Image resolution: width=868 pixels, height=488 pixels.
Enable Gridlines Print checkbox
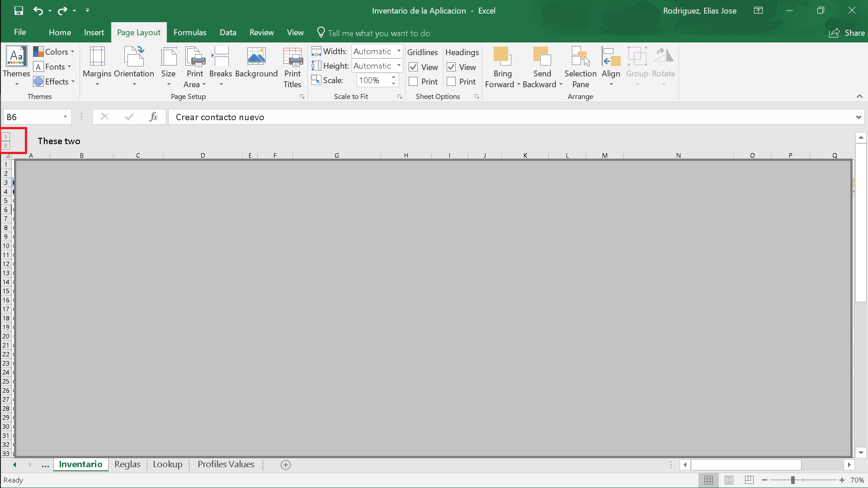[413, 82]
